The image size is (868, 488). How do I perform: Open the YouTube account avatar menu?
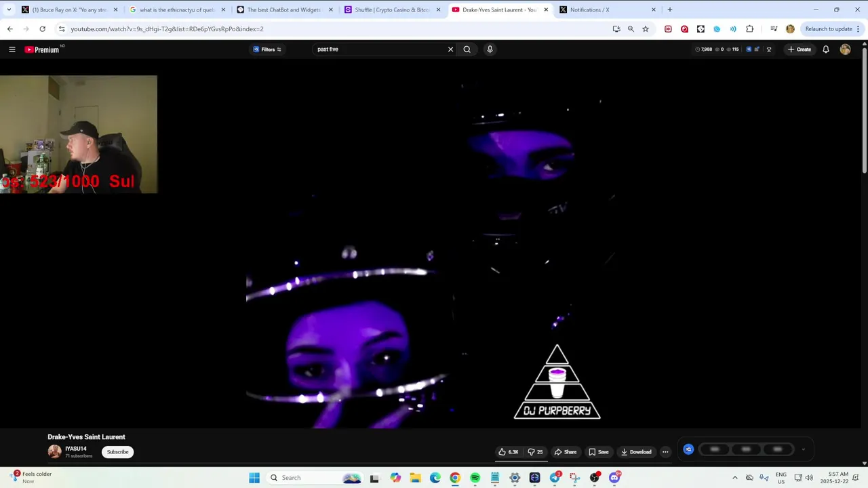tap(845, 49)
